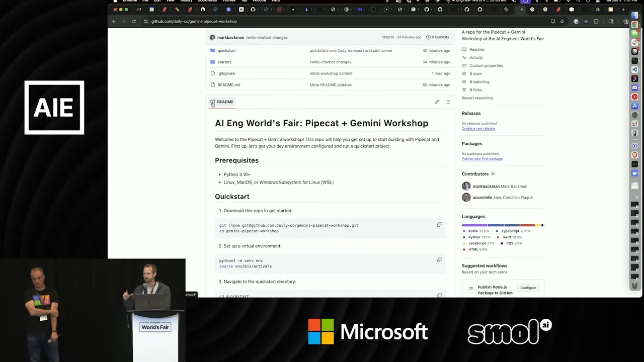Viewport: 644px width, 362px height.
Task: Open the Packages heading link
Action: [x=472, y=143]
